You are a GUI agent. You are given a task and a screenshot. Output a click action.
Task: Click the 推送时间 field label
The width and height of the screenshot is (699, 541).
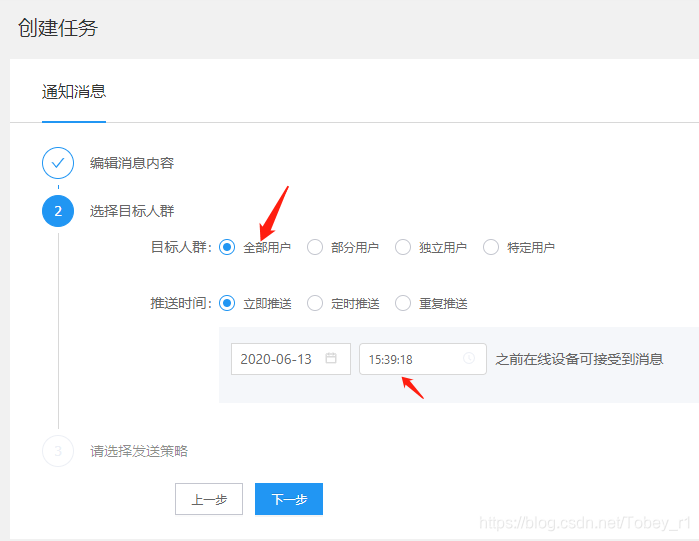pos(181,303)
